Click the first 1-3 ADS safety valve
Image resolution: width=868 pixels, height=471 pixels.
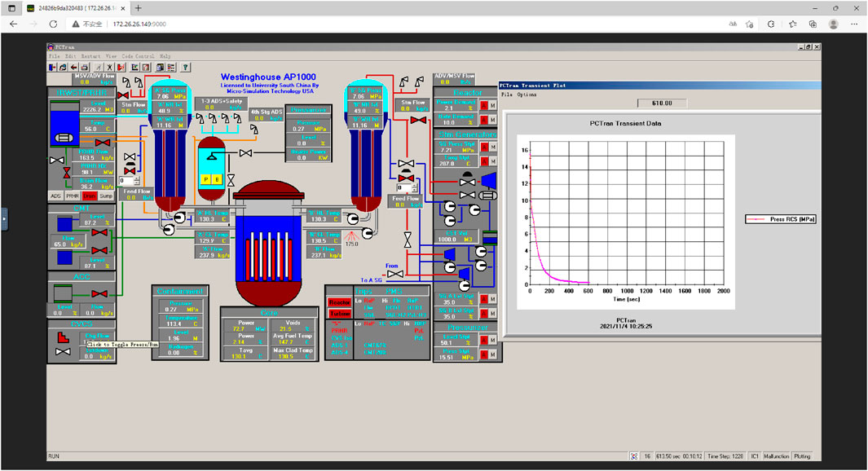point(200,118)
